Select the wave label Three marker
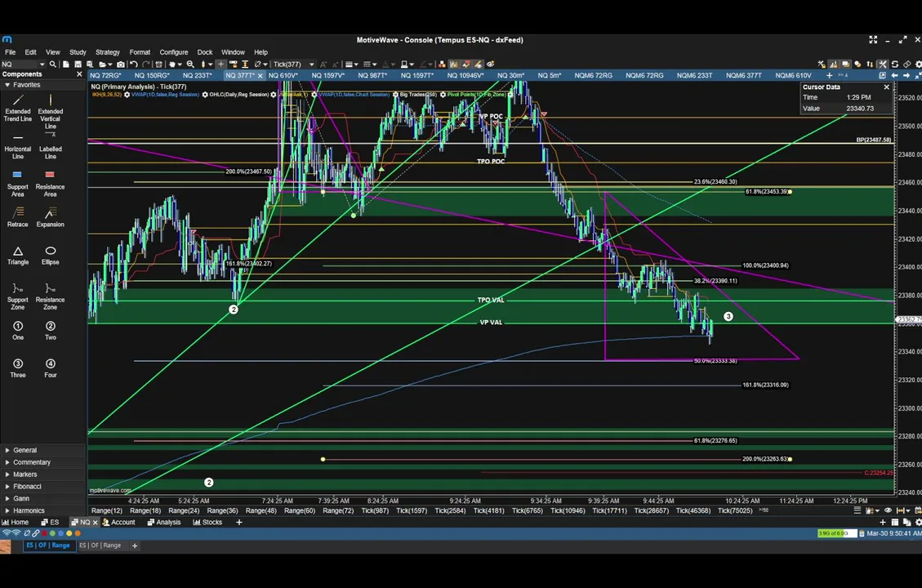Image resolution: width=922 pixels, height=588 pixels. 18,368
